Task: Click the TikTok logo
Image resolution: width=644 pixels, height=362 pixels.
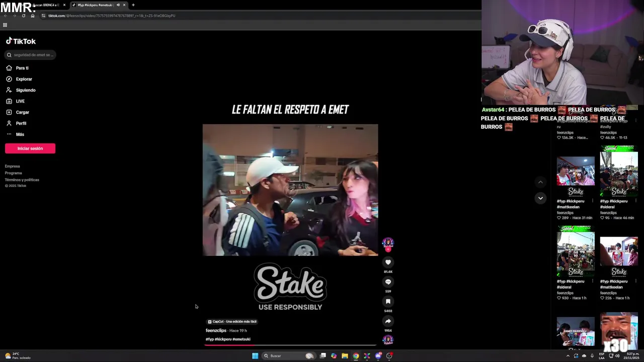Action: coord(21,41)
